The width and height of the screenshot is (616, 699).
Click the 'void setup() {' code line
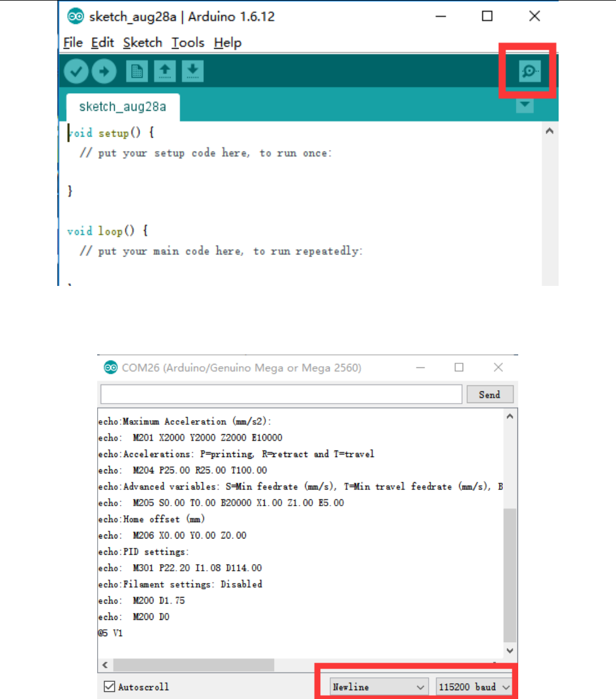111,133
